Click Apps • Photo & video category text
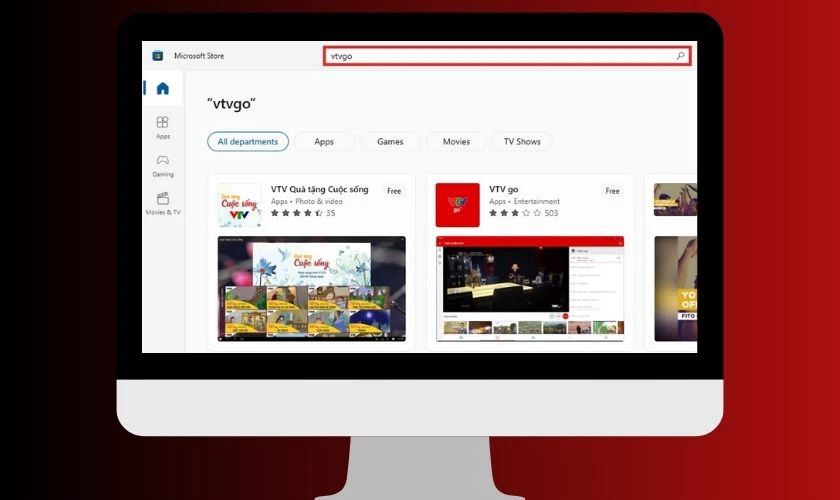This screenshot has height=500, width=840. [306, 202]
